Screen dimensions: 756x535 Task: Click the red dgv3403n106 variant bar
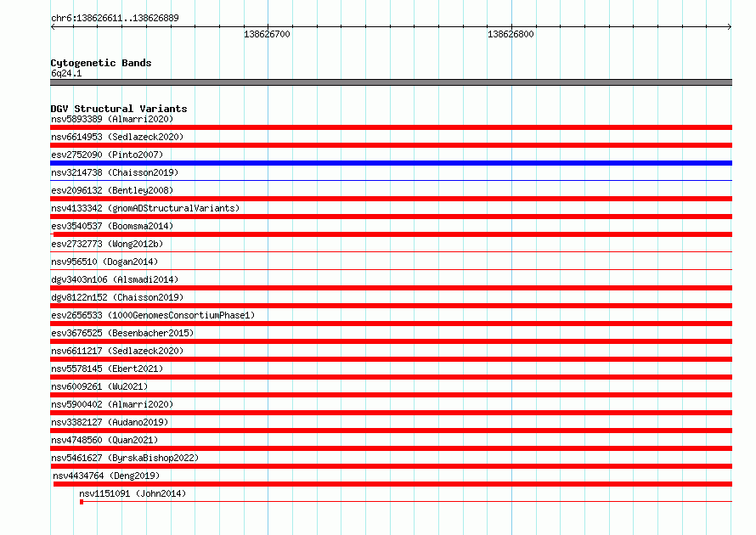coord(391,288)
